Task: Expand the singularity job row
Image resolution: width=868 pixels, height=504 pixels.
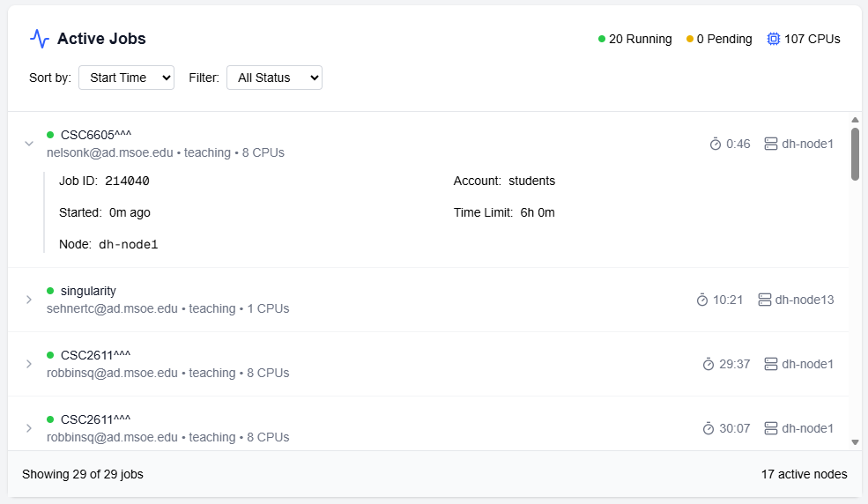Action: coord(29,300)
